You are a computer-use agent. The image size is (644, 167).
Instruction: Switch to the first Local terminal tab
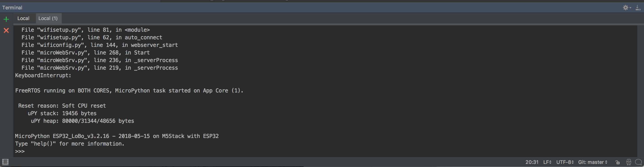[x=23, y=18]
